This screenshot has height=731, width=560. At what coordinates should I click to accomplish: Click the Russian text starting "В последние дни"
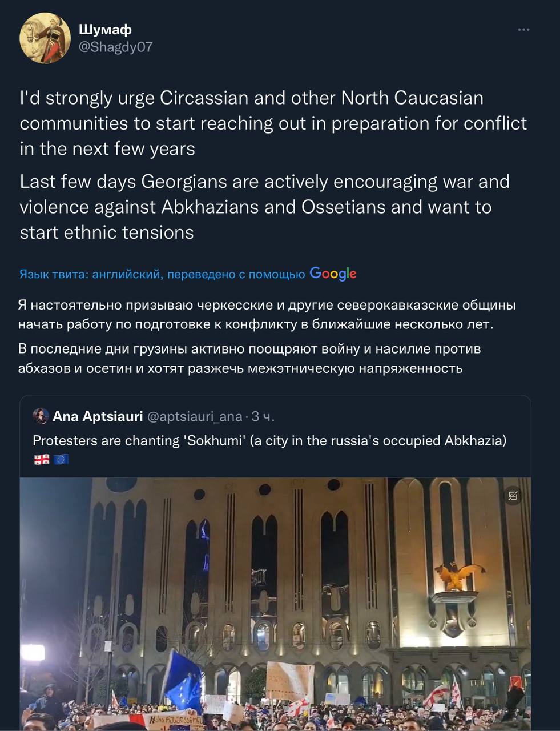click(249, 358)
